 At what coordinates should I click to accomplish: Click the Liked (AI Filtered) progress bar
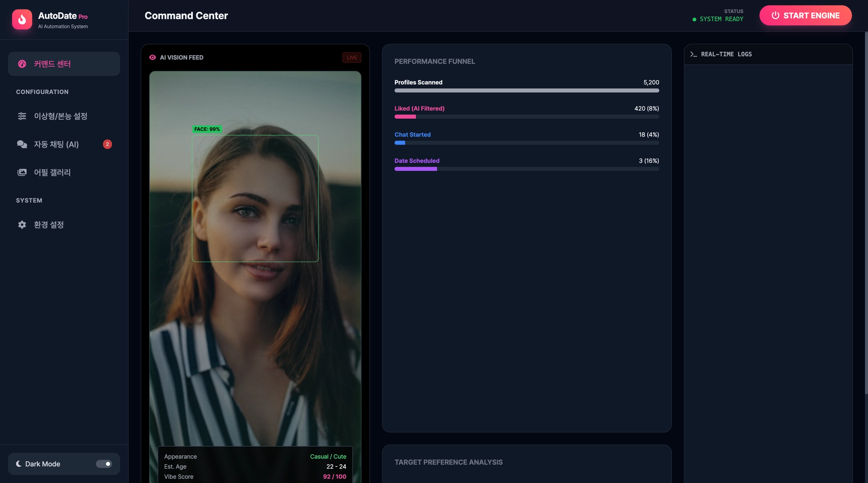click(x=526, y=117)
